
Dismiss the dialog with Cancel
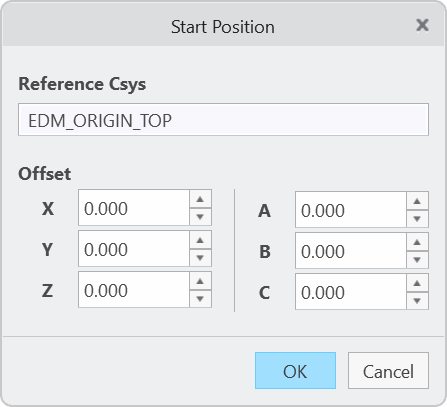point(388,371)
